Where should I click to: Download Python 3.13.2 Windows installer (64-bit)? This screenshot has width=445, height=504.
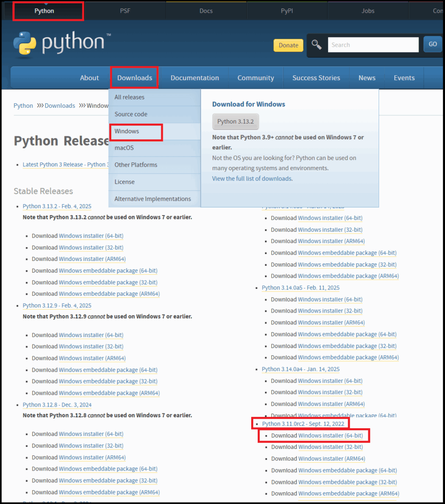[x=91, y=236]
